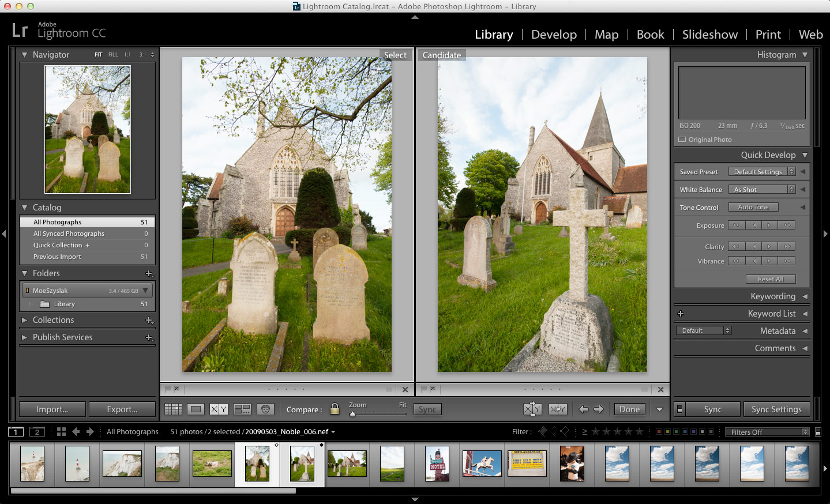Click the Make Select icon

[x=557, y=409]
